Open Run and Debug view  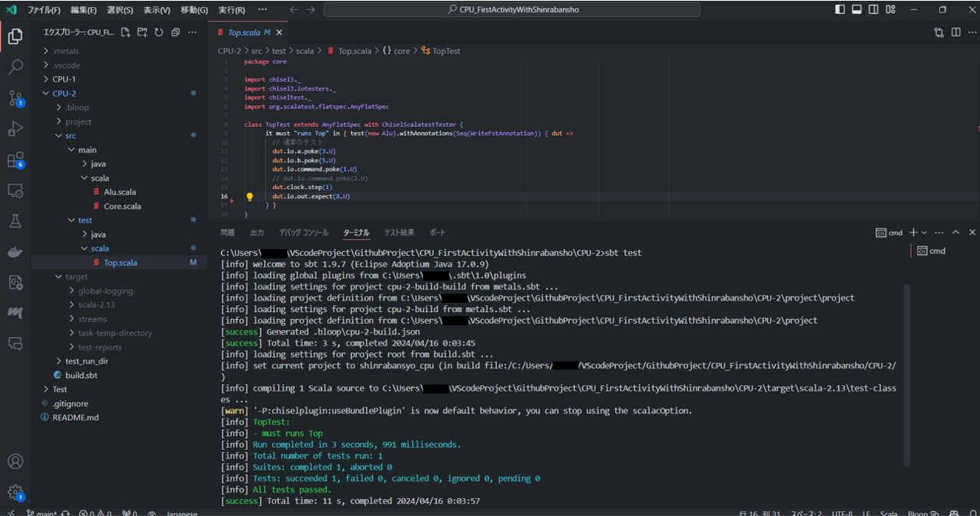tap(16, 129)
